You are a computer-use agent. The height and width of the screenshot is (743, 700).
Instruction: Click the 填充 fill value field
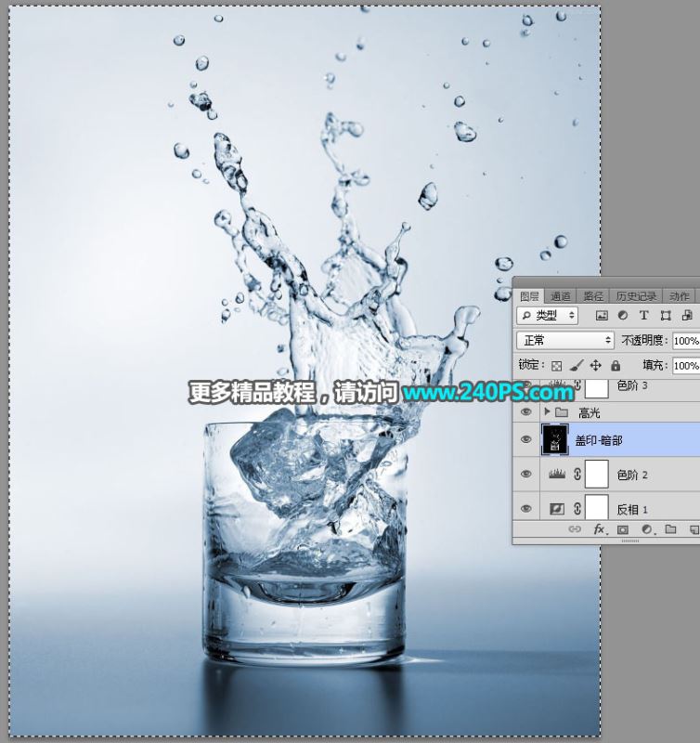686,365
